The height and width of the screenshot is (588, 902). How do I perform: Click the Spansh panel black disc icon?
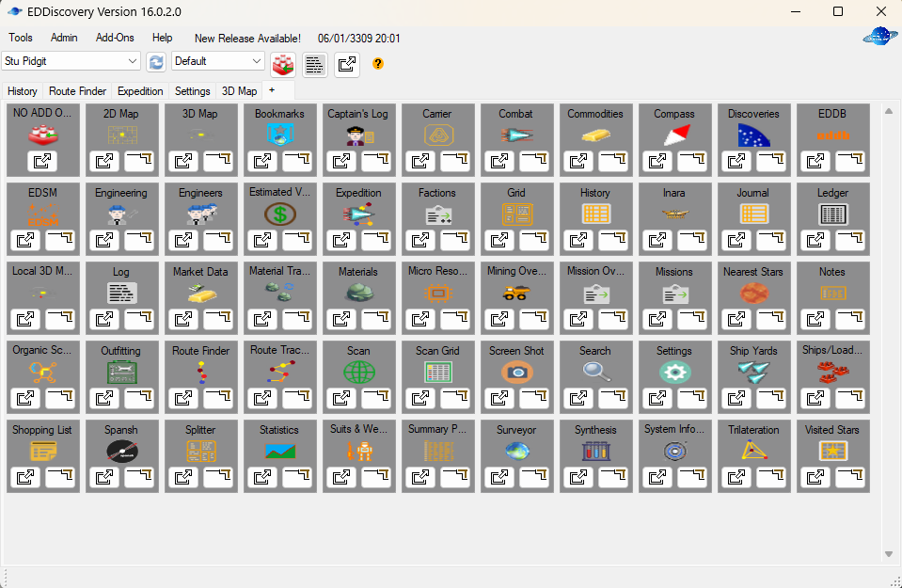pos(122,451)
